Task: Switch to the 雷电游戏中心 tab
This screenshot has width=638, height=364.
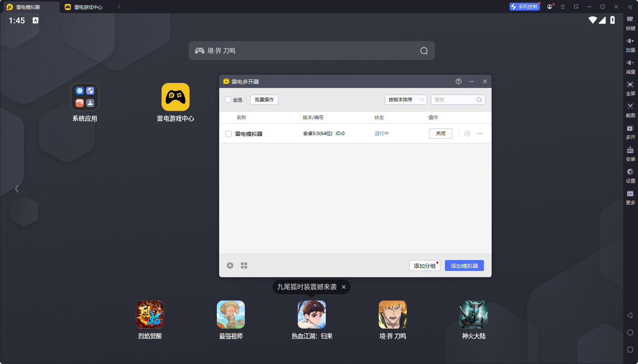Action: 88,7
